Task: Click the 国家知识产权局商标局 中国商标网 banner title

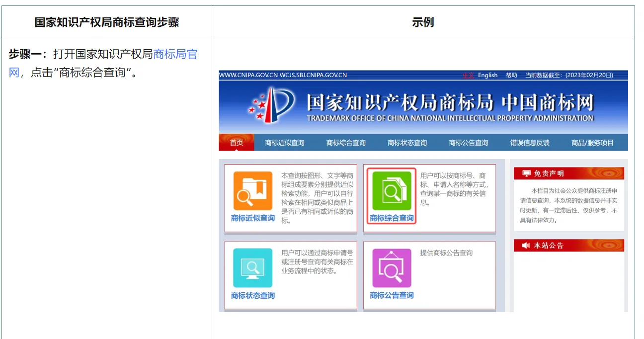Action: click(450, 103)
